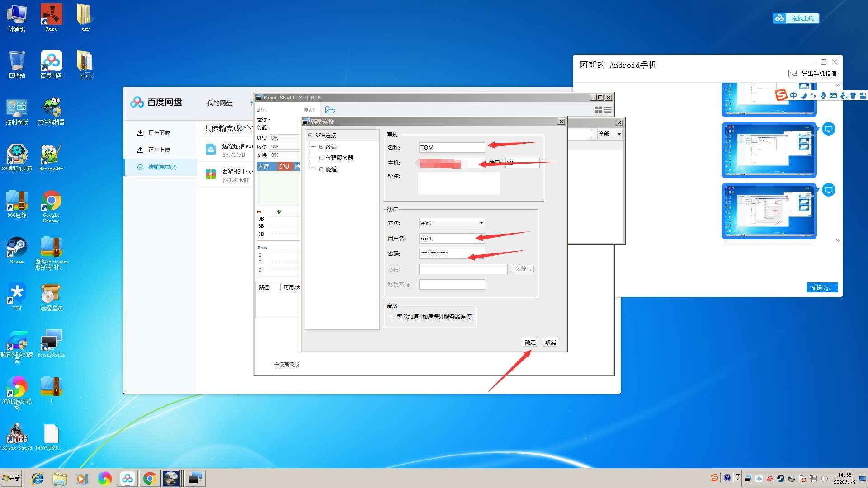
Task: Click volume speaker tray icon
Action: [824, 479]
